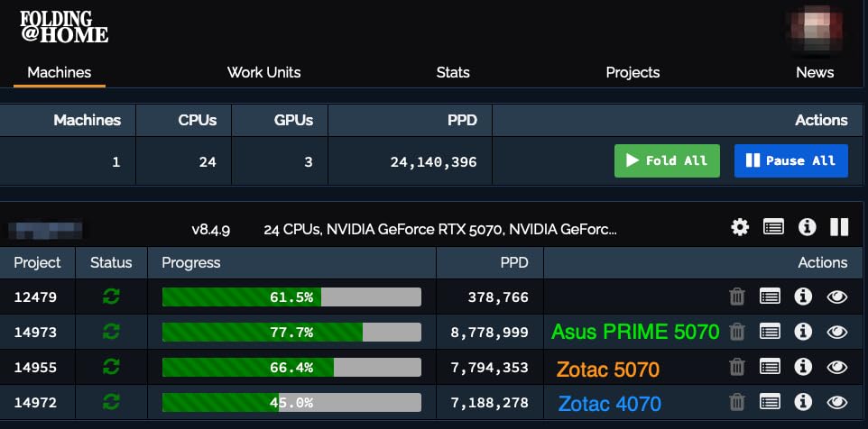Open log for project 14973
868x429 pixels.
[770, 332]
